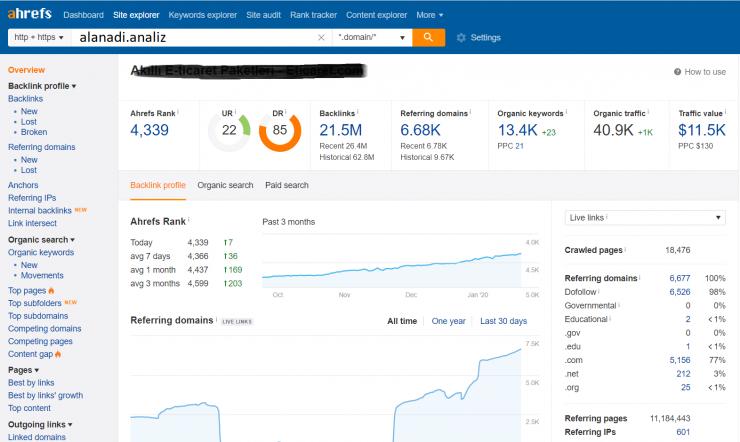Click the 4,339 Ahrefs Rank value
This screenshot has width=740, height=442.
coord(150,130)
